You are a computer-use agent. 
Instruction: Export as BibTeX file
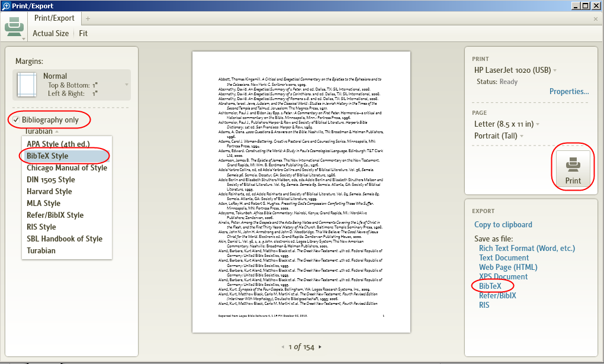(x=490, y=286)
